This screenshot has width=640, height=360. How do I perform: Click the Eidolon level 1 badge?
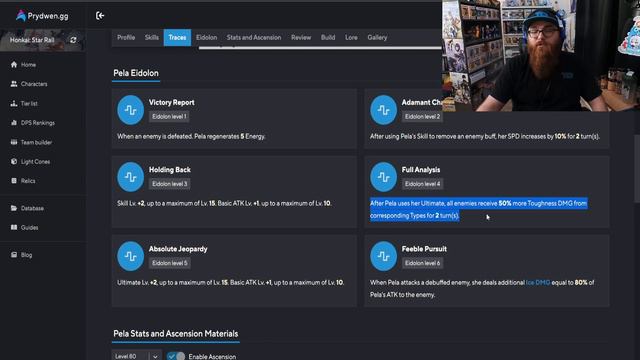click(169, 117)
